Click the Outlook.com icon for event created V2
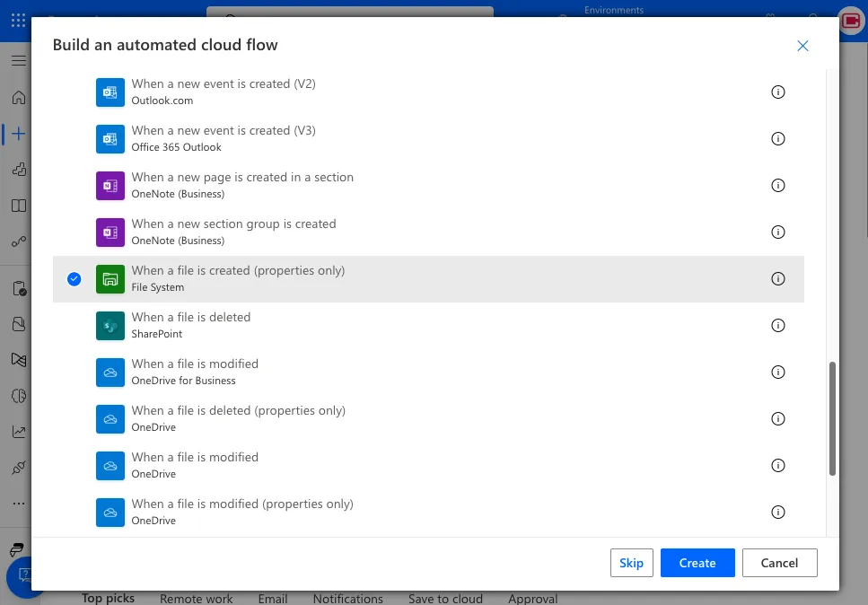Viewport: 868px width, 605px height. click(110, 92)
